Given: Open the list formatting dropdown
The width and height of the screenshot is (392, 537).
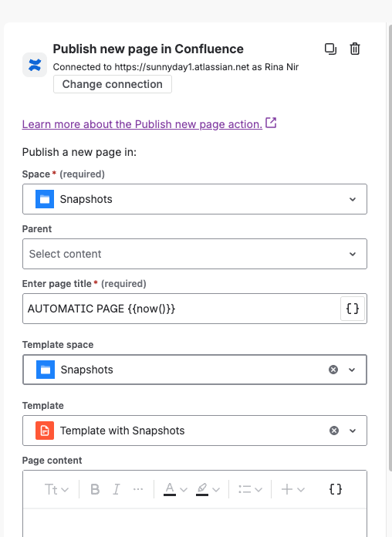Looking at the screenshot, I should 250,489.
